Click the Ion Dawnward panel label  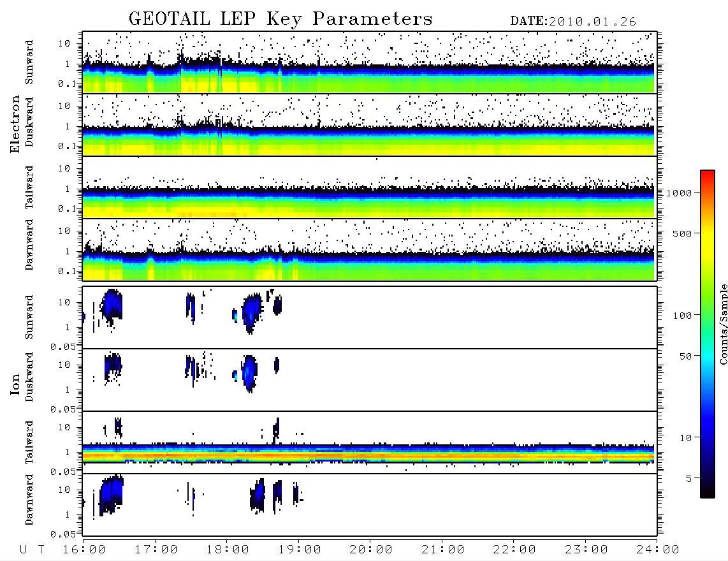[x=29, y=500]
